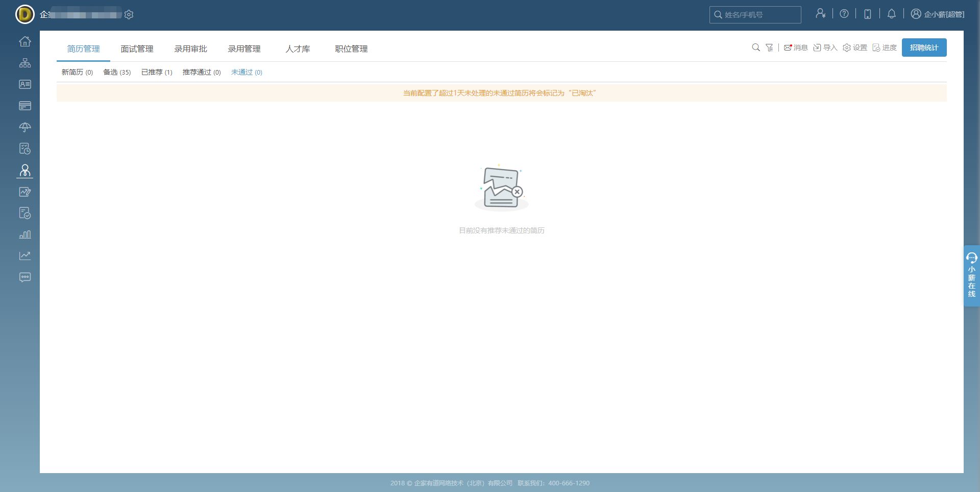Open the organization chart sidebar icon
This screenshot has height=492, width=980.
[25, 63]
